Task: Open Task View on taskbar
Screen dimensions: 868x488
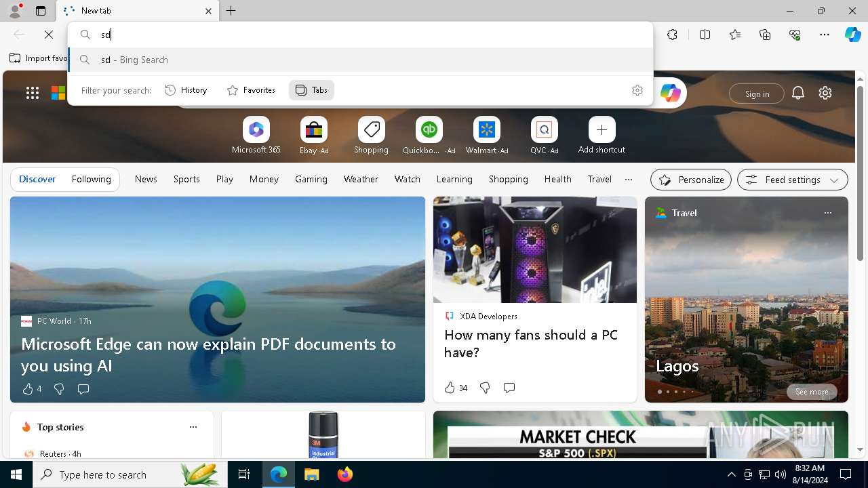Action: [x=244, y=474]
